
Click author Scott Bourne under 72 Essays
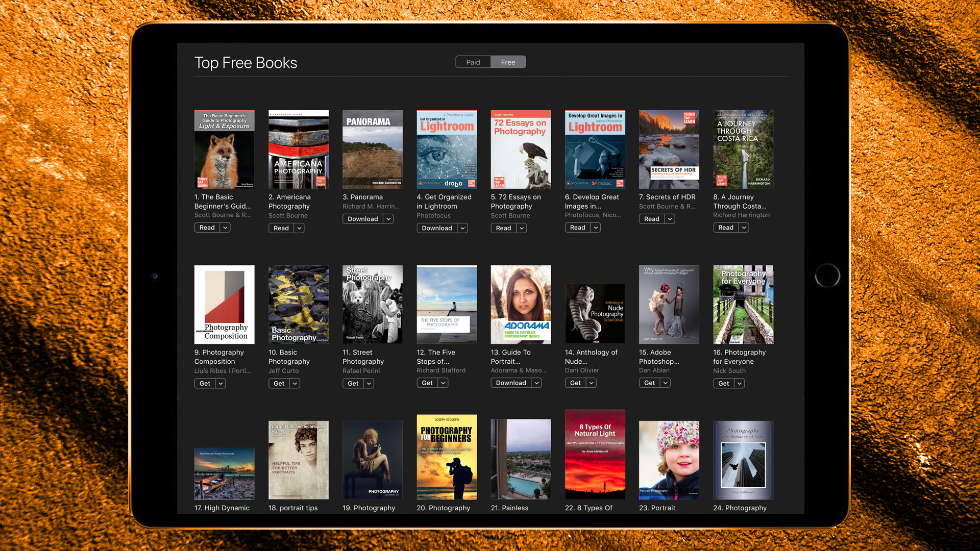pos(510,215)
